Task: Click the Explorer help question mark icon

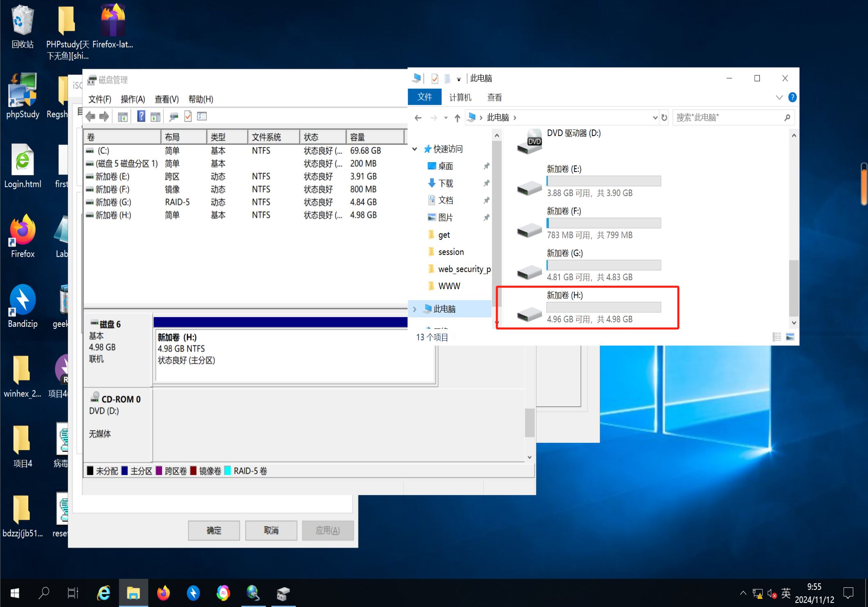Action: click(792, 97)
